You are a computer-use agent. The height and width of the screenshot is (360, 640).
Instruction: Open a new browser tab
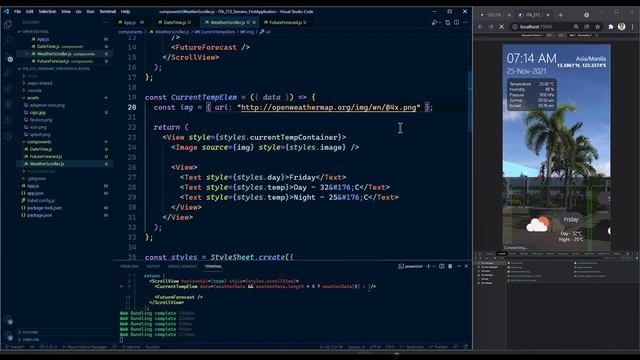[x=560, y=15]
